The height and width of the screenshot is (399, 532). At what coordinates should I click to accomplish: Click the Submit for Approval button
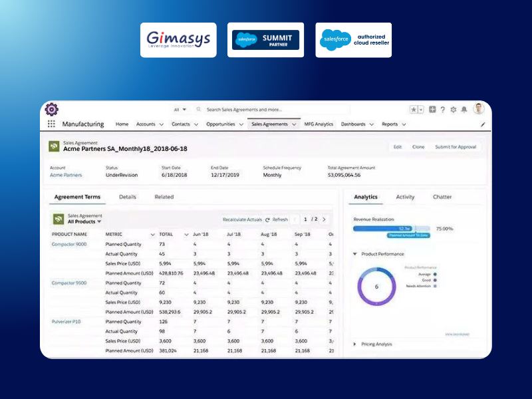458,147
